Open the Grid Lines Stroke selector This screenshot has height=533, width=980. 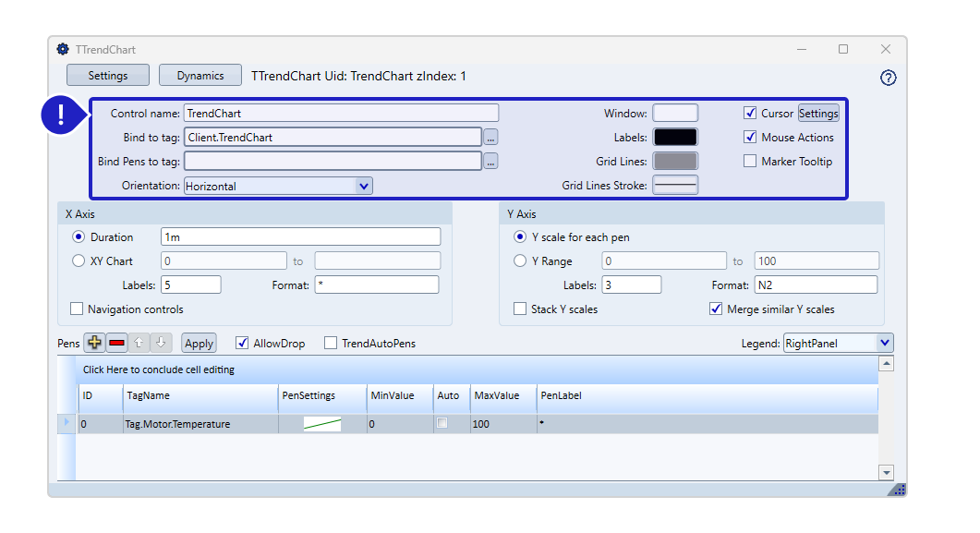[675, 186]
